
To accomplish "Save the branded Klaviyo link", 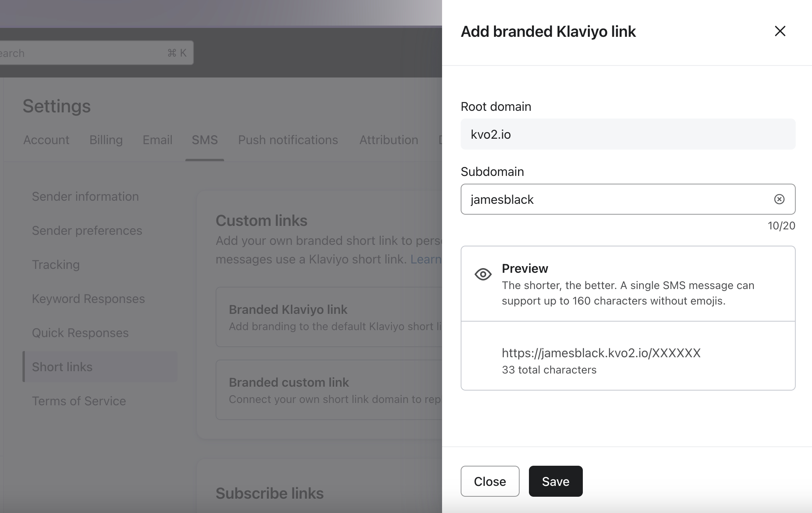I will (554, 480).
